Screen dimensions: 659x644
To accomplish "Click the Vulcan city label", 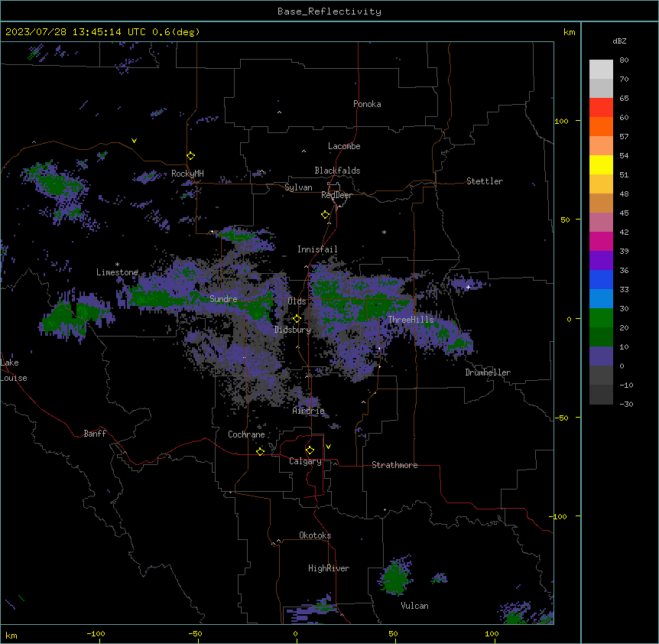I will (415, 606).
